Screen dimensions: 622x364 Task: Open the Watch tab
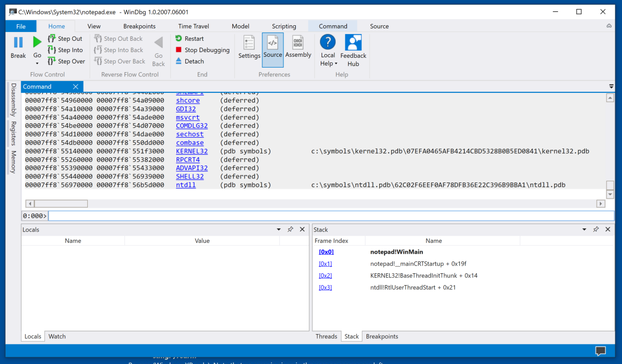tap(57, 336)
